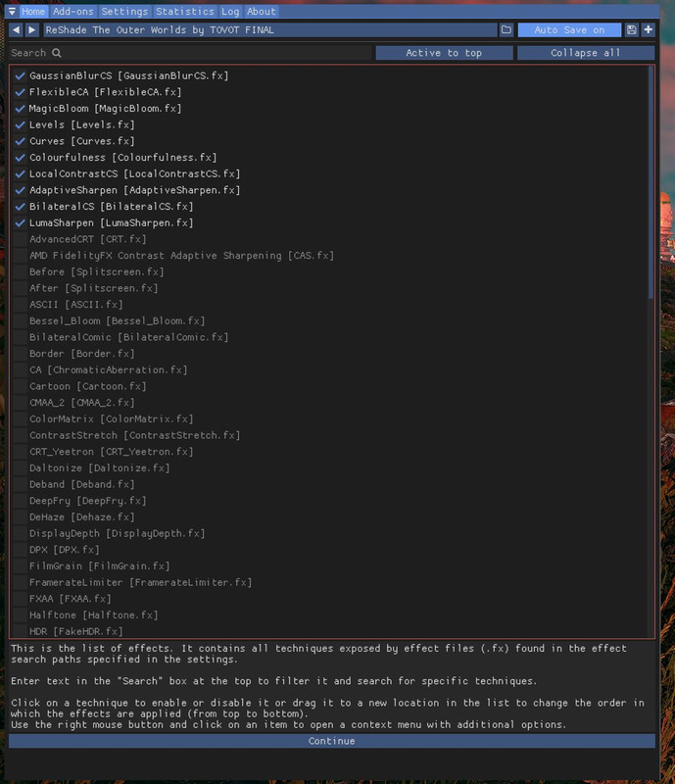Select the DeHaze [Dehaze.fx] row
Viewport: 675px width, 784px height.
82,517
